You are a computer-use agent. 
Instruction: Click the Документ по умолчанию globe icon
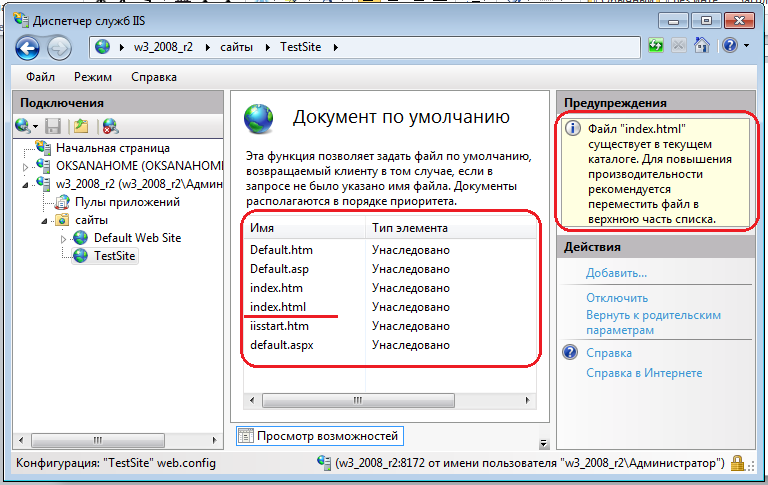(x=258, y=119)
